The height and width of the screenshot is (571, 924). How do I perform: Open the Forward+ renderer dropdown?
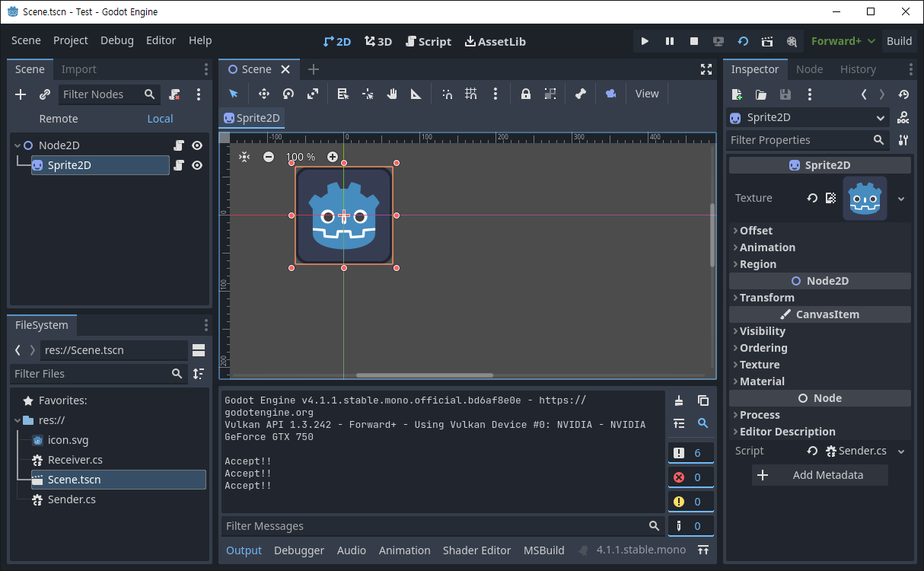pos(843,41)
